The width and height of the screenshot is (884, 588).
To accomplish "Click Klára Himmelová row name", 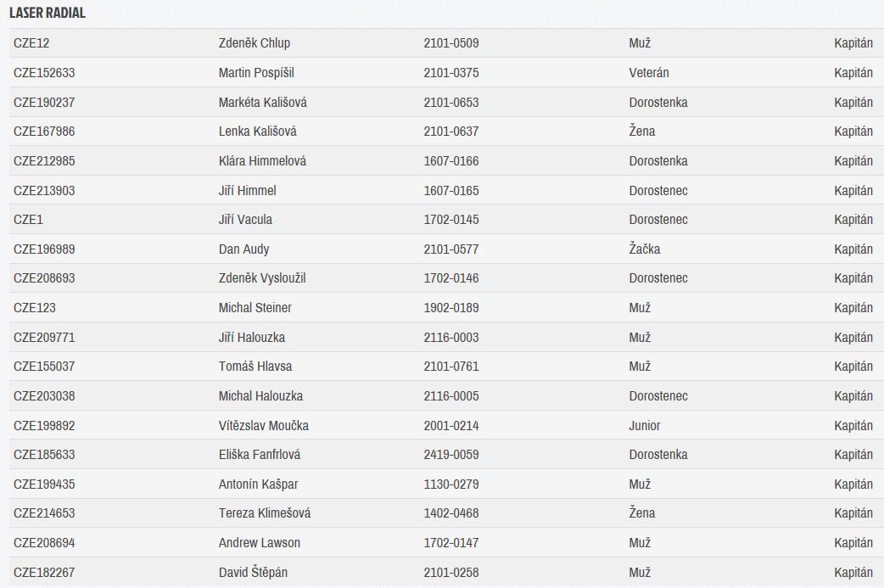I will [x=262, y=161].
